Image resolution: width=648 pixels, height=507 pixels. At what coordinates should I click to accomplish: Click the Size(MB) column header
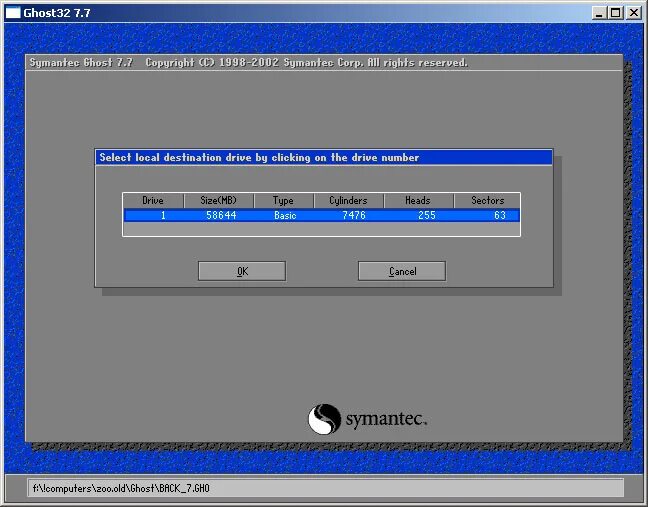click(x=219, y=200)
